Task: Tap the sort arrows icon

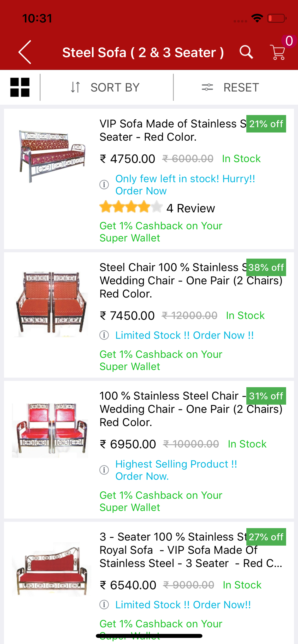Action: point(75,87)
